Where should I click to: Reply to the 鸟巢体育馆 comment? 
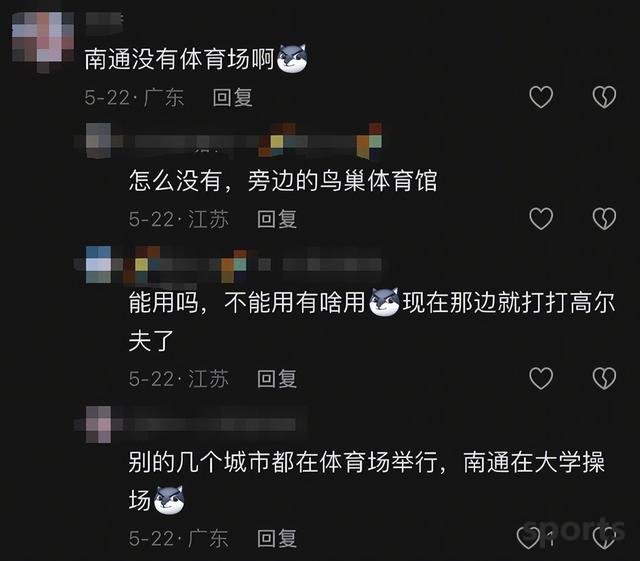tap(277, 219)
